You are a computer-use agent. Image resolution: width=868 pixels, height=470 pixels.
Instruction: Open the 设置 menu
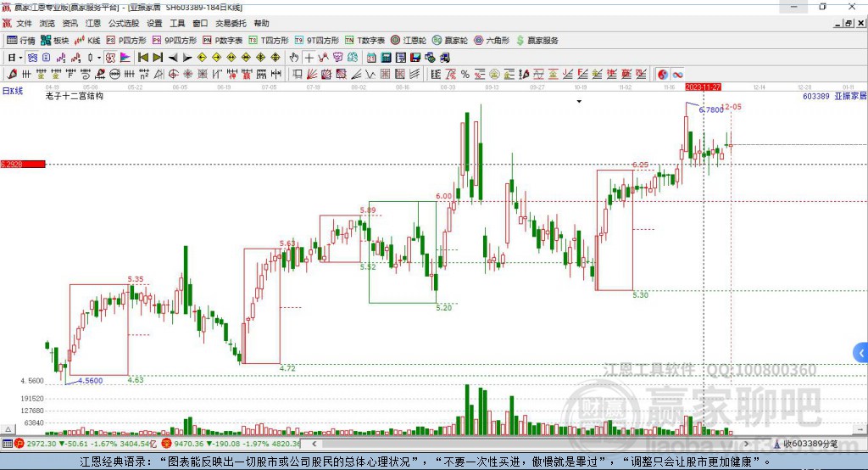point(154,23)
